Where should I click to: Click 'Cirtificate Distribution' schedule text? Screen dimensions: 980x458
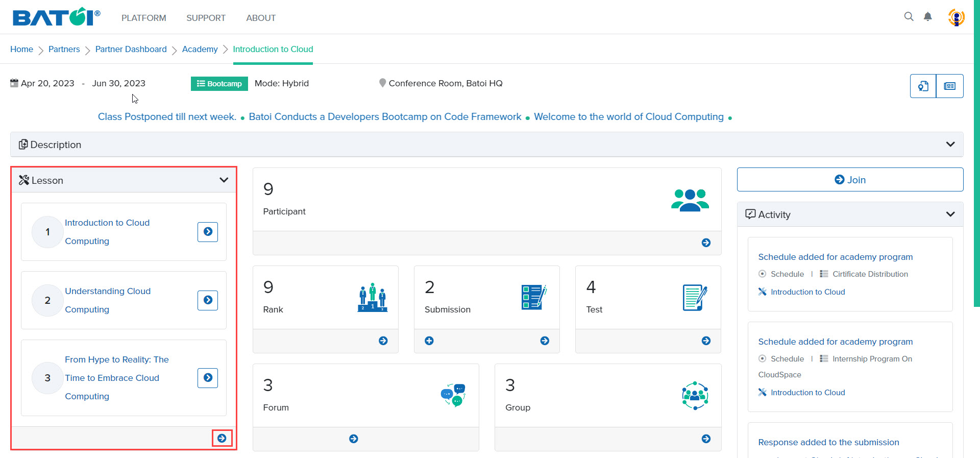[x=870, y=274]
